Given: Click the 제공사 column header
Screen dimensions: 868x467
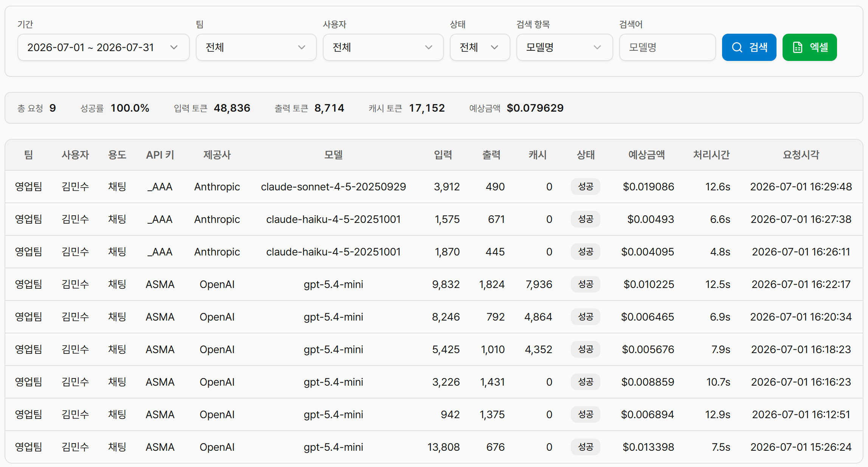Looking at the screenshot, I should (x=217, y=155).
